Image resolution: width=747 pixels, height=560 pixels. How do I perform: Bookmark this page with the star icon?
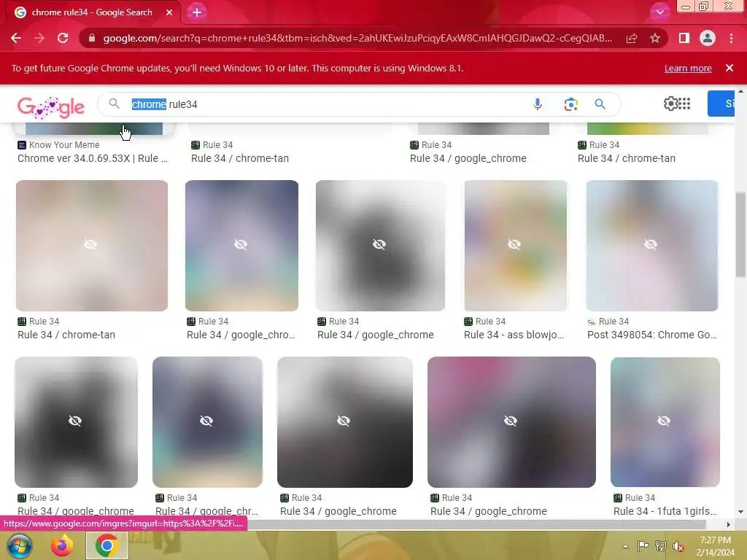pos(655,38)
